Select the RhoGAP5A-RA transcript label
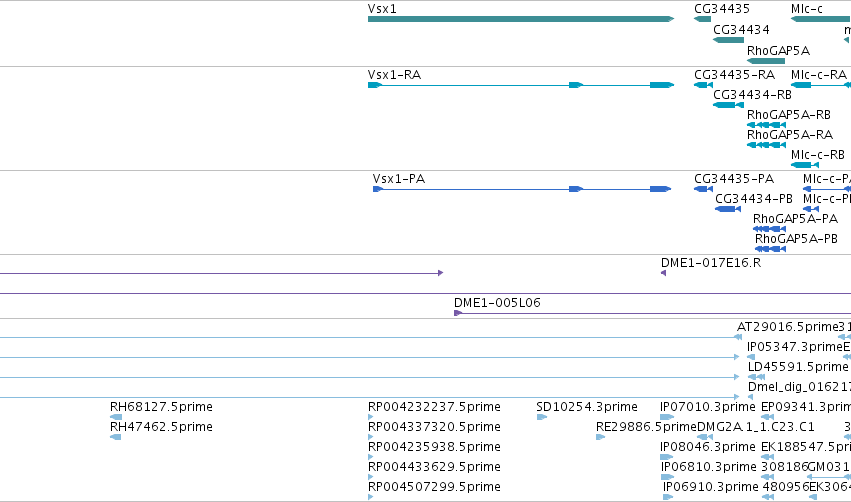This screenshot has width=851, height=502. [790, 135]
